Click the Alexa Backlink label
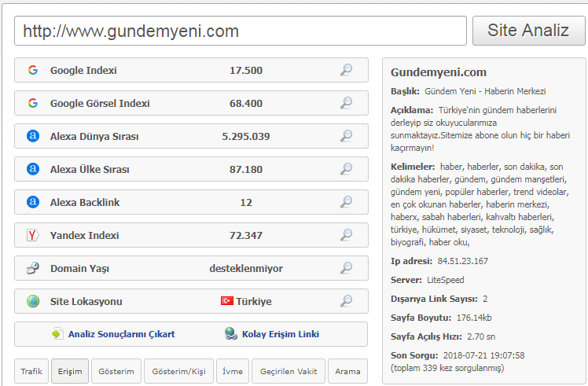 tap(85, 202)
